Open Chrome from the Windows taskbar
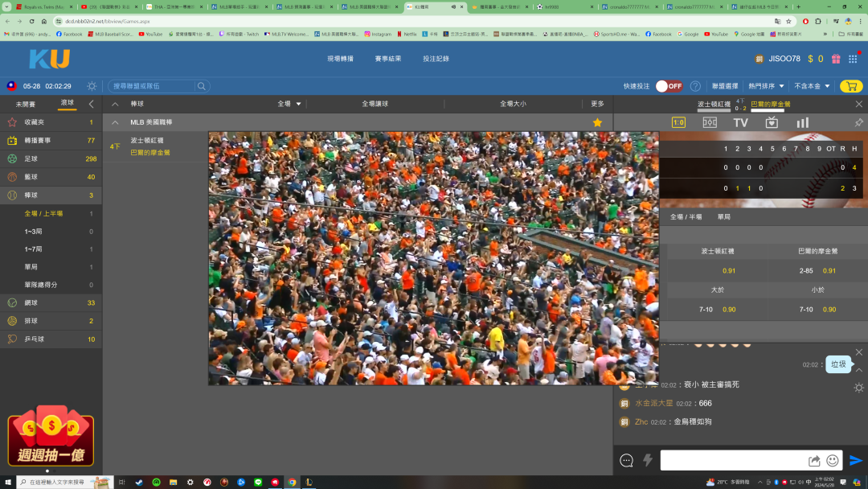 pyautogui.click(x=292, y=483)
